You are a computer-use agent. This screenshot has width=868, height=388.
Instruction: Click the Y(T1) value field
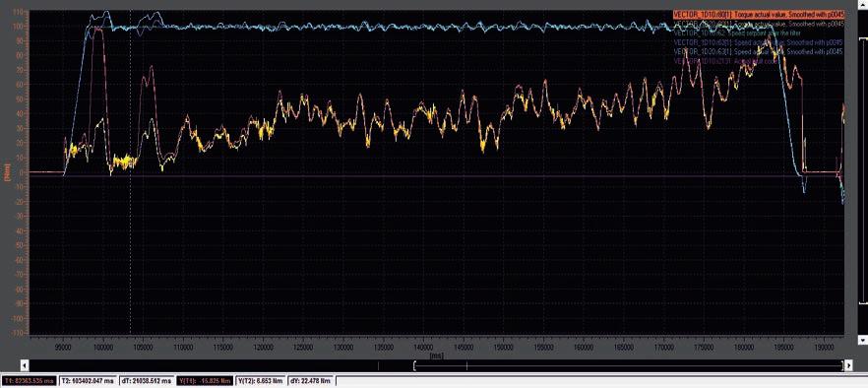pyautogui.click(x=205, y=381)
